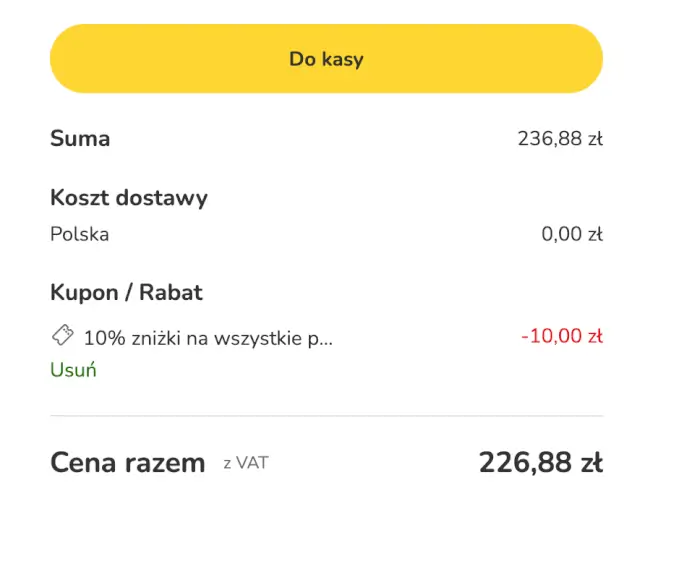Click the horizontal divider above Cena razem

pyautogui.click(x=326, y=415)
